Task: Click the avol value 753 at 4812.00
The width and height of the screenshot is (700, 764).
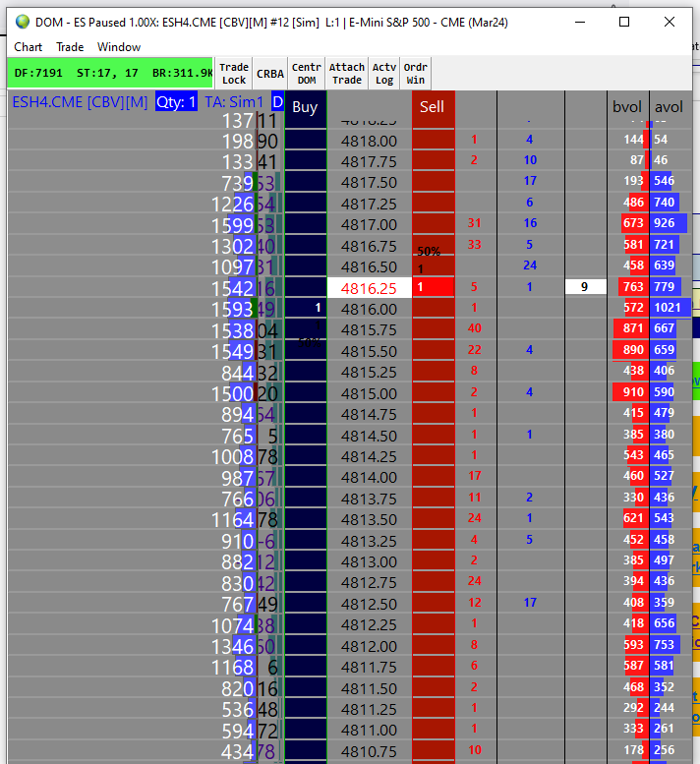Action: point(664,644)
